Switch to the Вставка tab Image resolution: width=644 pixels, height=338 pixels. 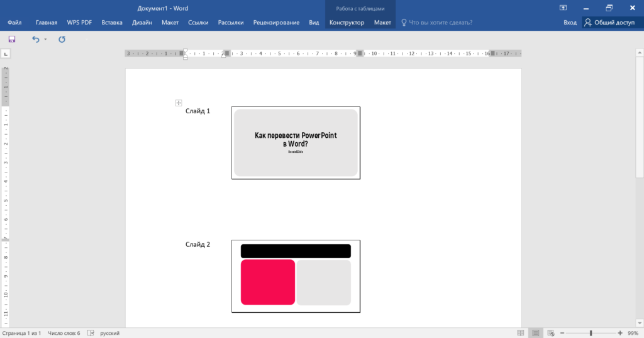tap(112, 23)
